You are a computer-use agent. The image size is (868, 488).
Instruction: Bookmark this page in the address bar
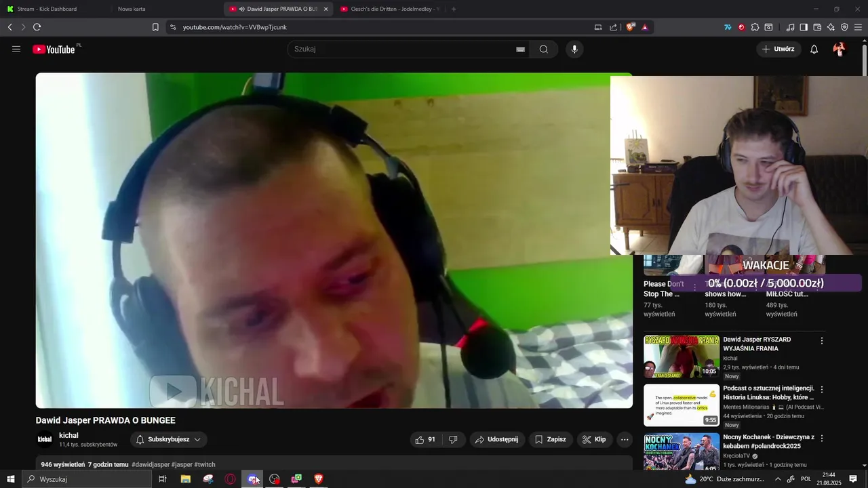tap(155, 27)
